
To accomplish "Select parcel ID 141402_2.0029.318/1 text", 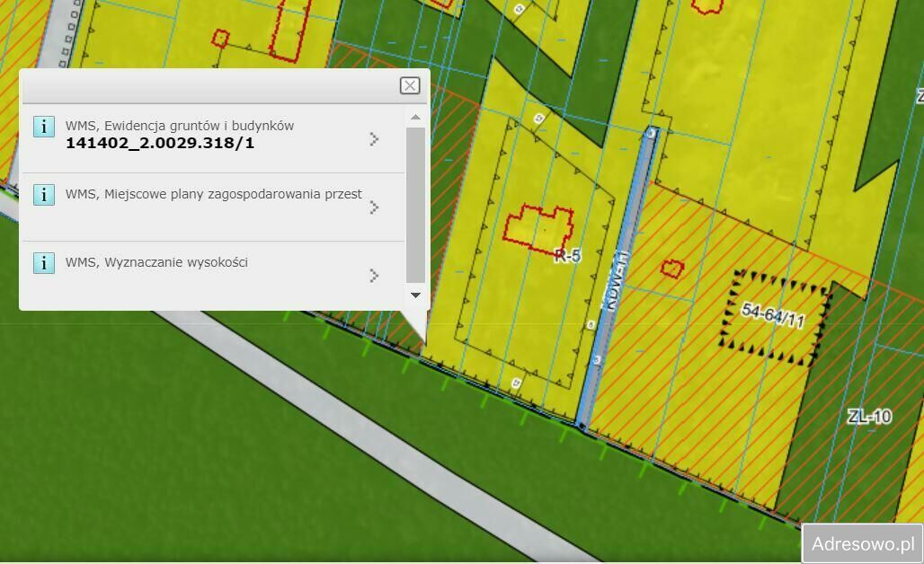I will (160, 143).
